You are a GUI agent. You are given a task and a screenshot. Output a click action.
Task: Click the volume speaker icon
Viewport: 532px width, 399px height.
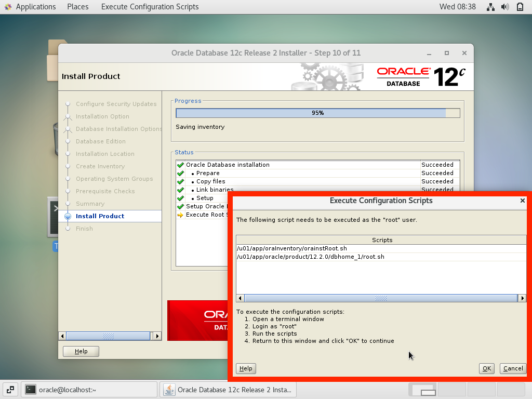[x=505, y=7]
